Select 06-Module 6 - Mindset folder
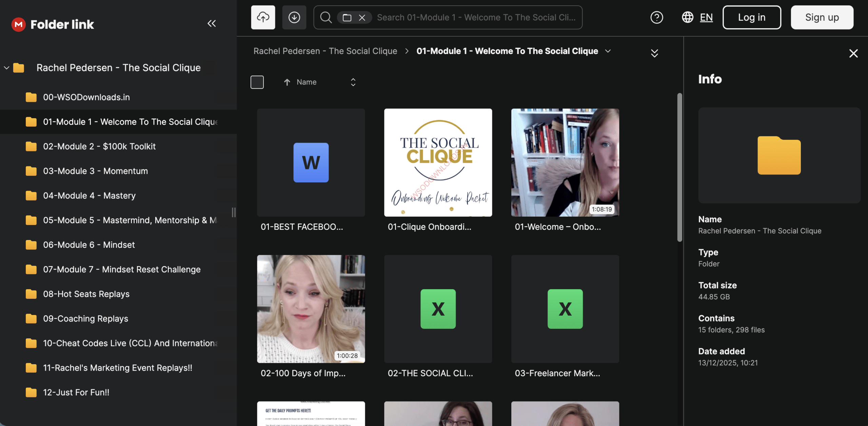 pyautogui.click(x=89, y=245)
